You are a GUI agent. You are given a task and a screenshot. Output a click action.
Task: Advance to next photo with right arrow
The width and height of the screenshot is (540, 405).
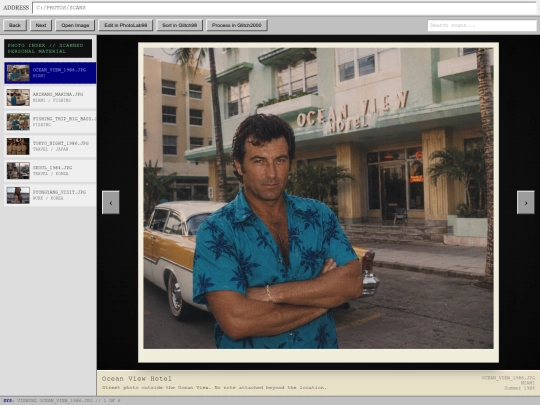(526, 202)
